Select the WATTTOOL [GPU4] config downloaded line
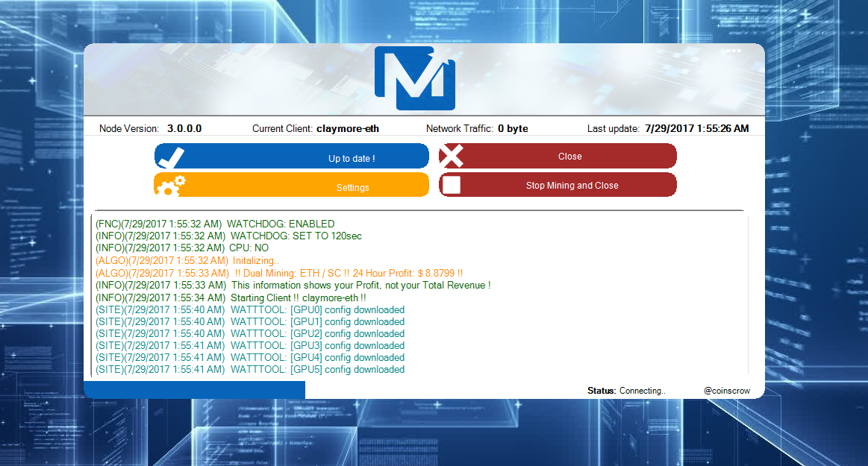The image size is (868, 466). coord(250,358)
